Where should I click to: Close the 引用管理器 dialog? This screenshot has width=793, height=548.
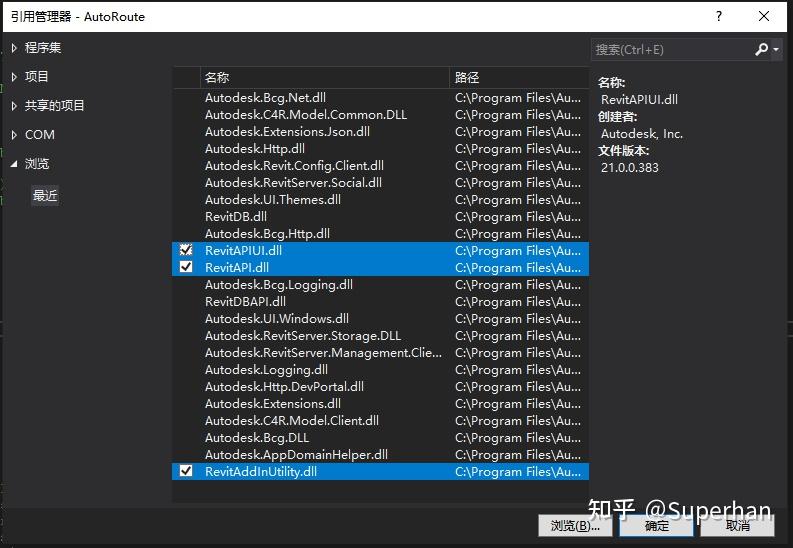pyautogui.click(x=764, y=16)
